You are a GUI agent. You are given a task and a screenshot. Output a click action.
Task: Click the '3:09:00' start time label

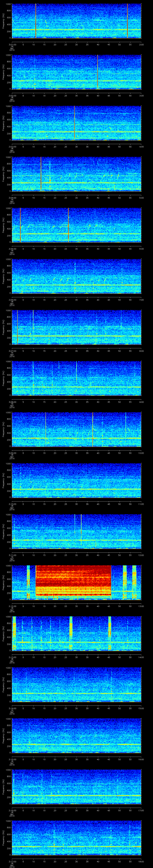coord(12,453)
